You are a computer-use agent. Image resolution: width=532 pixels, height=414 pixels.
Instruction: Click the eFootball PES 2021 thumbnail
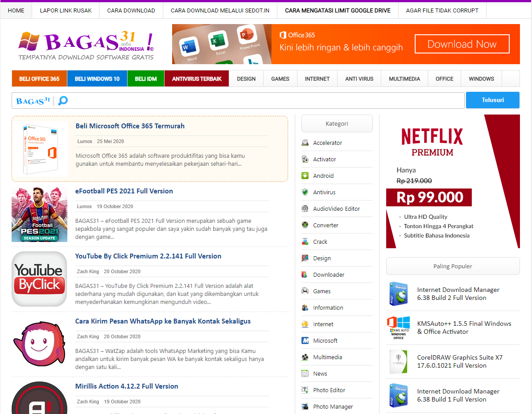click(x=39, y=214)
